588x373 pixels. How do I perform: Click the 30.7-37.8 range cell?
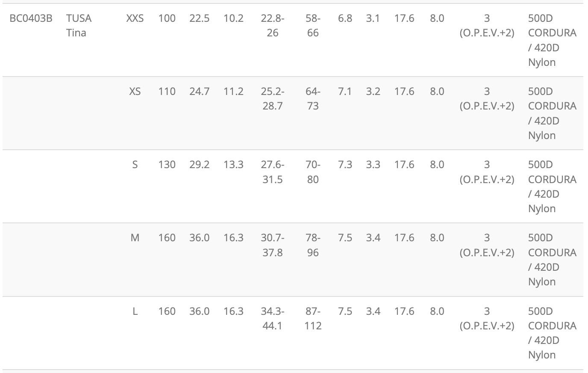273,245
